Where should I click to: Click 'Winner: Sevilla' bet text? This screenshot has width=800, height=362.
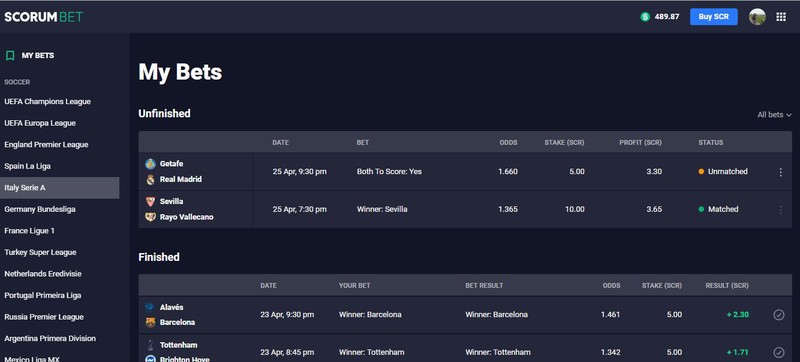point(382,209)
